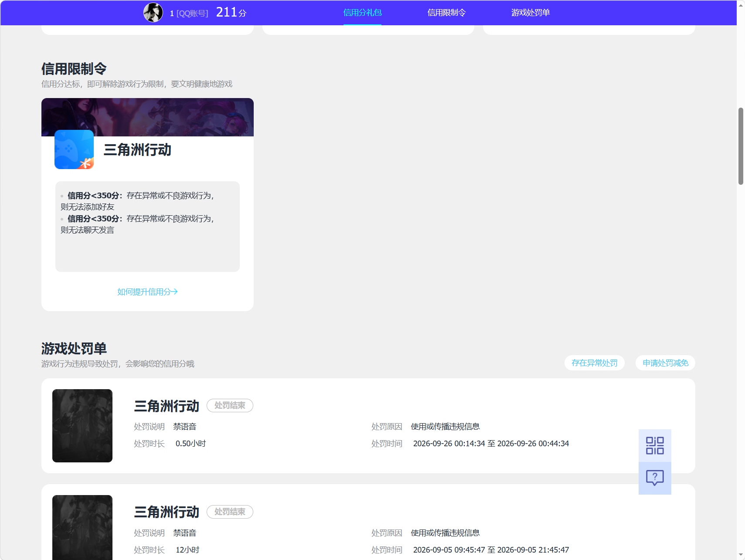Click the thumbnail of the 0.50小时 penalty record
The width and height of the screenshot is (745, 560).
click(82, 426)
